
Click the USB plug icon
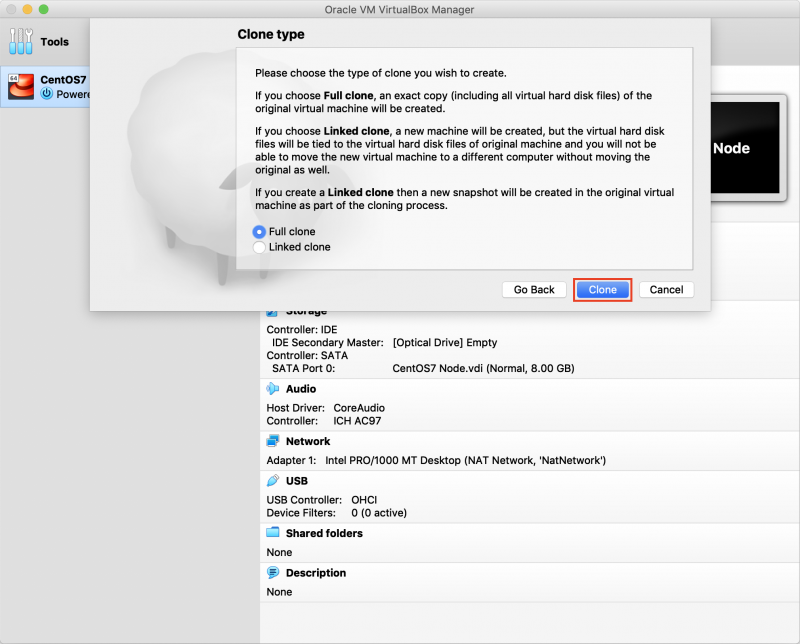273,481
